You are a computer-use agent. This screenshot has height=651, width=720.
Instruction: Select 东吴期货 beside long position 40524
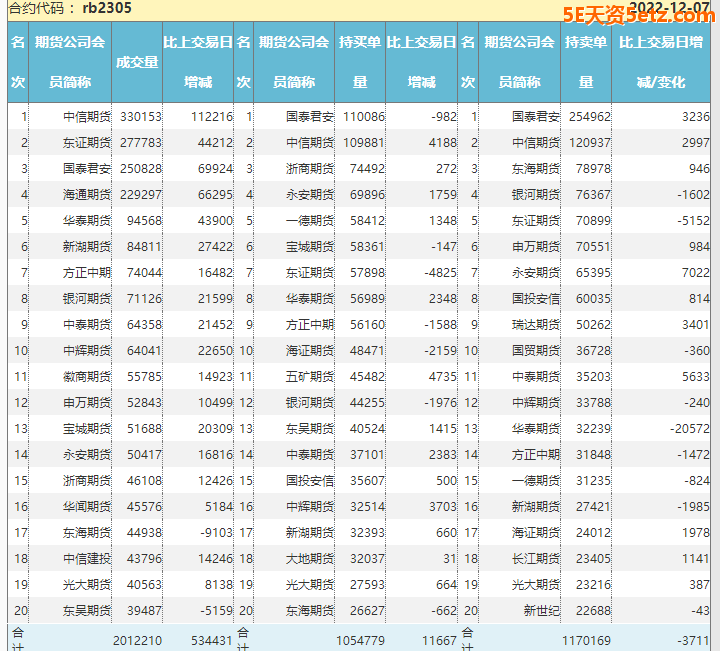click(x=310, y=429)
